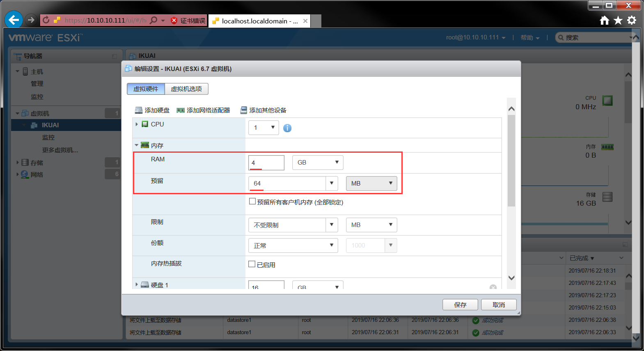Open the certificate error warning
The height and width of the screenshot is (351, 644).
click(188, 21)
